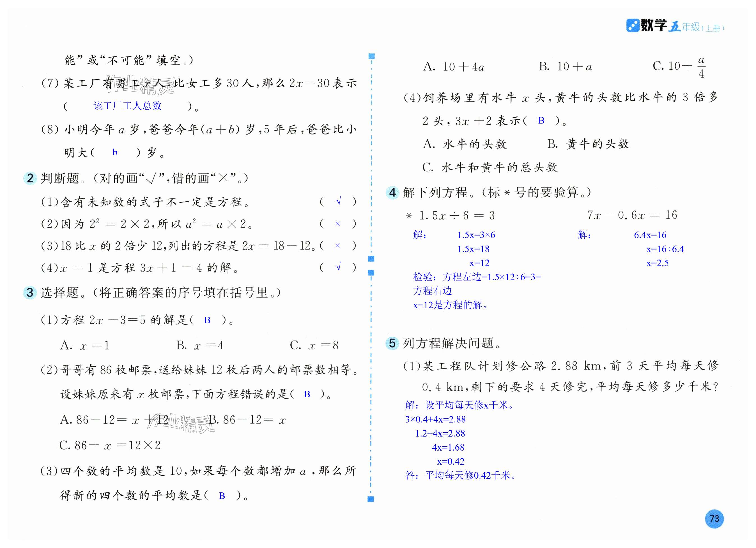Click the blue page number 73 badge

coord(714,519)
